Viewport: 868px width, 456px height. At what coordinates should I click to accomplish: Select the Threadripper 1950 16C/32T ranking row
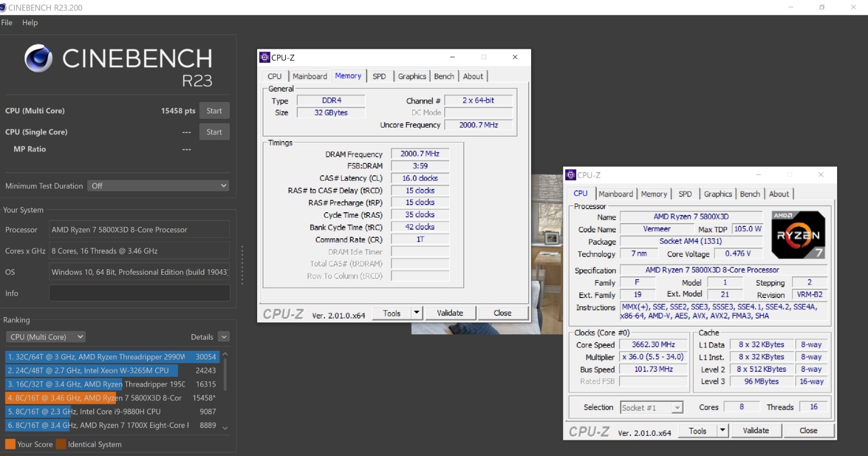pos(112,384)
